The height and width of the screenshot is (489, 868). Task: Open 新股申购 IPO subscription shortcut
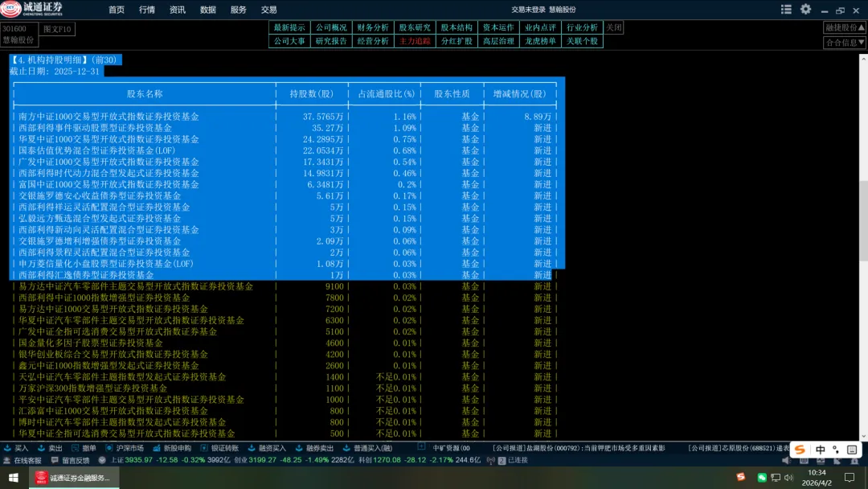(x=172, y=448)
